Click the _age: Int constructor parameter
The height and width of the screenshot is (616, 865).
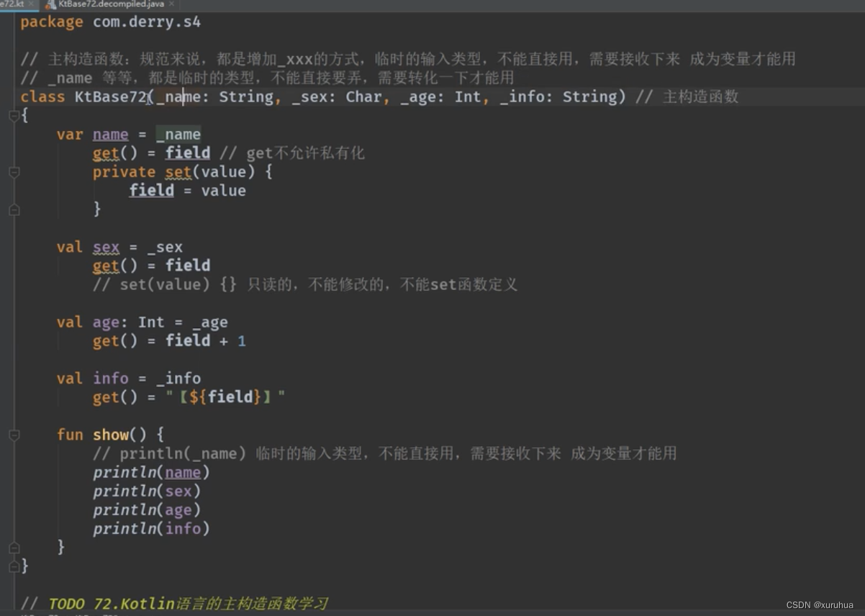click(440, 97)
